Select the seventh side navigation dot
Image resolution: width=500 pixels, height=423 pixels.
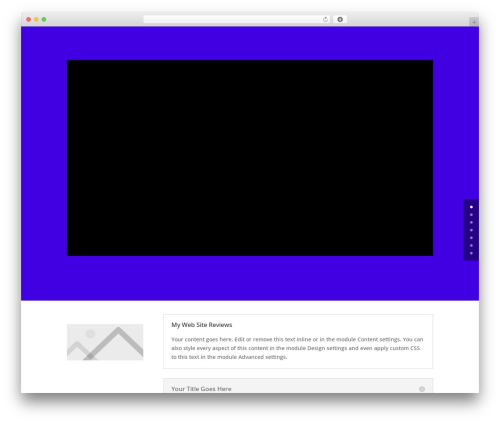471,253
